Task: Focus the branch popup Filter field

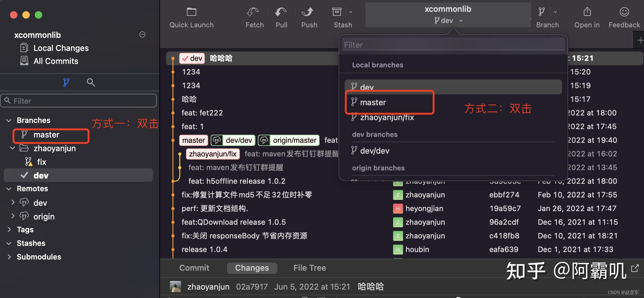Action: tap(453, 45)
